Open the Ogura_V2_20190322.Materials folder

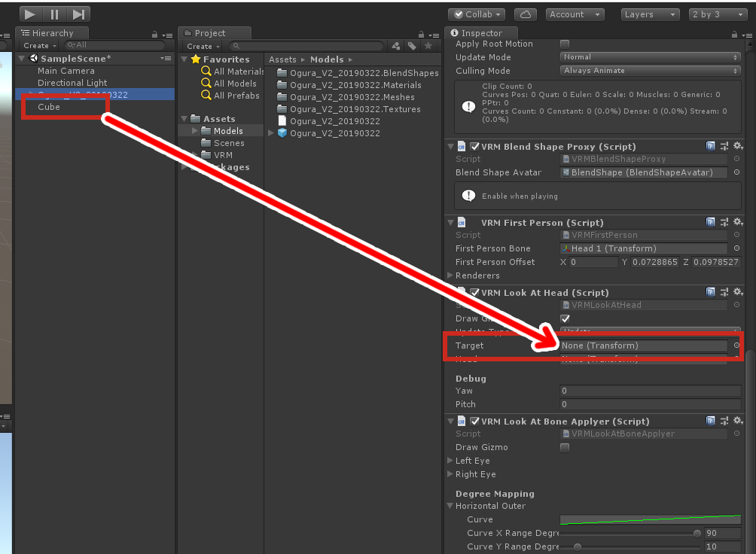click(x=349, y=85)
